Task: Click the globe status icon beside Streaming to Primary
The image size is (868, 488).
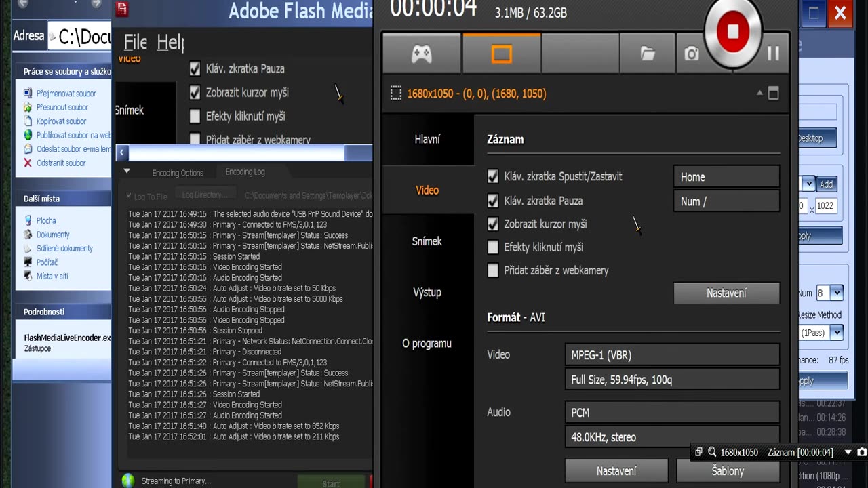Action: 128,481
